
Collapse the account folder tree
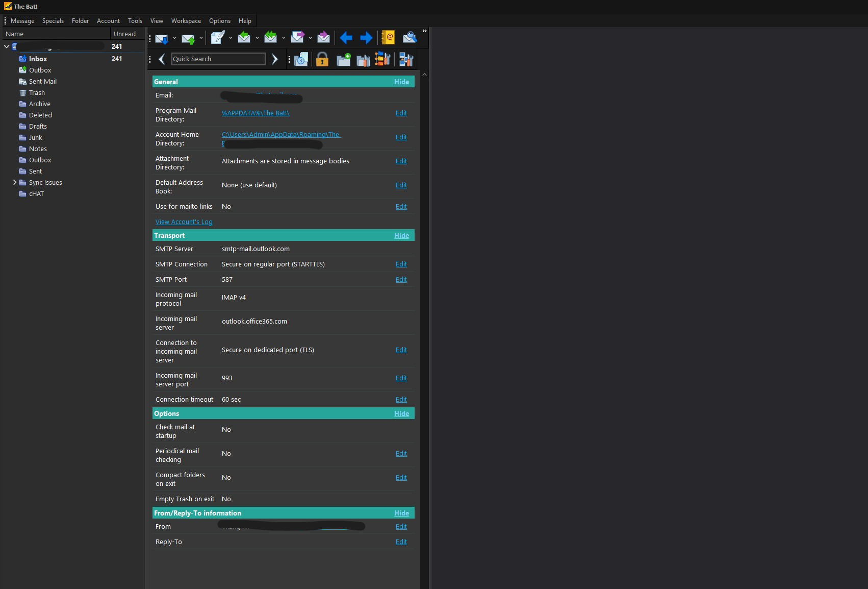[x=7, y=46]
